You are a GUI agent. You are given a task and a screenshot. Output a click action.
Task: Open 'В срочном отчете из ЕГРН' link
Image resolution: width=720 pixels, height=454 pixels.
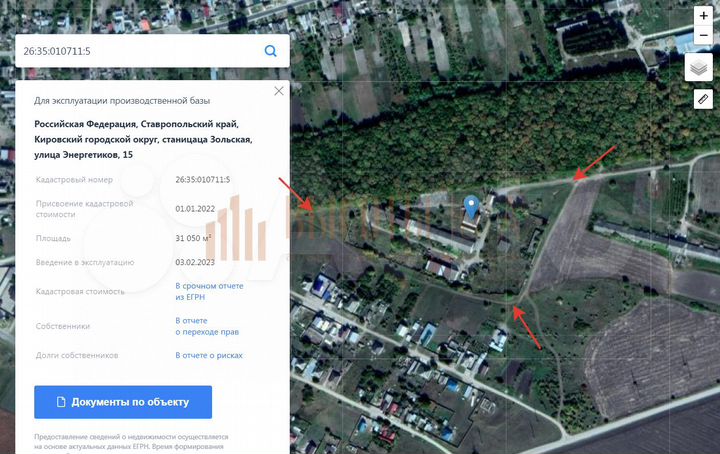point(209,291)
